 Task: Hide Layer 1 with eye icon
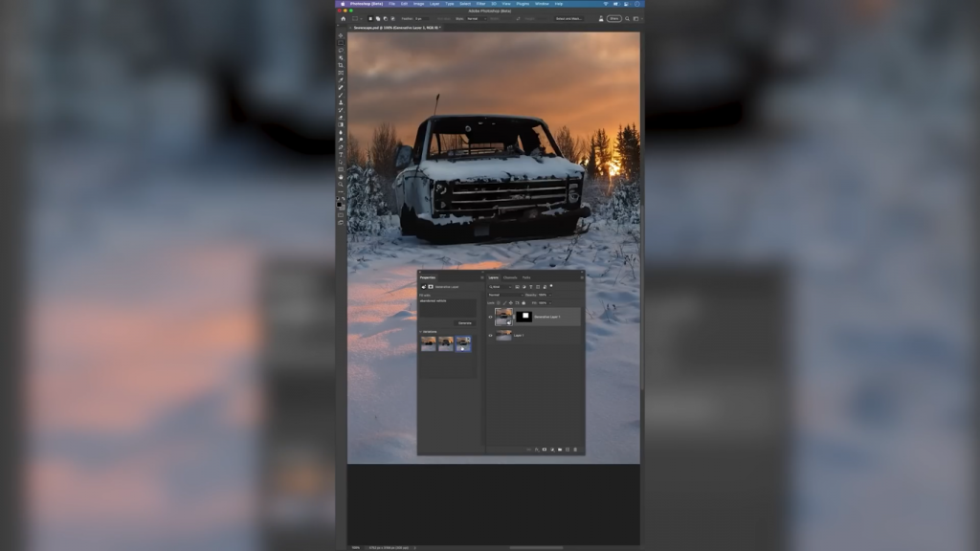click(x=491, y=336)
